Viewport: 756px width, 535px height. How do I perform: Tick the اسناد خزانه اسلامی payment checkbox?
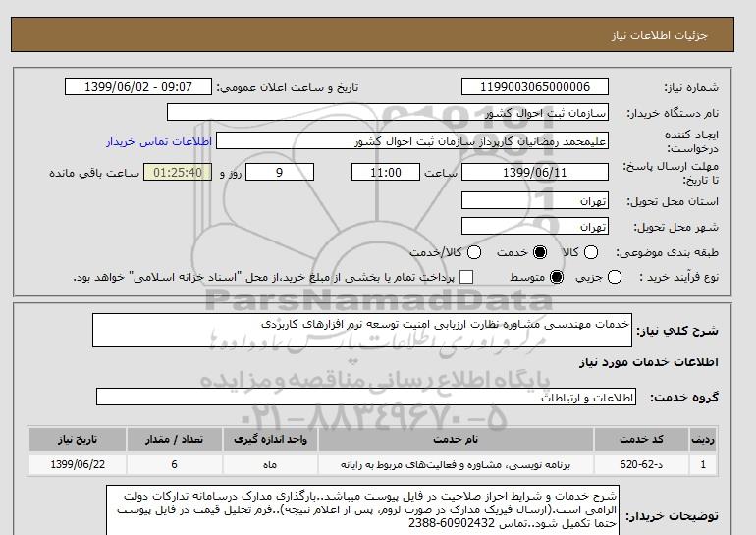pos(466,277)
